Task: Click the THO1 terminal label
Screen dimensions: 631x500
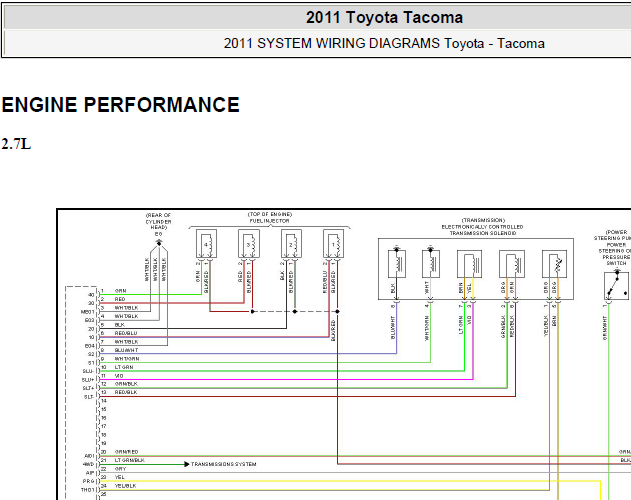Action: [x=88, y=490]
